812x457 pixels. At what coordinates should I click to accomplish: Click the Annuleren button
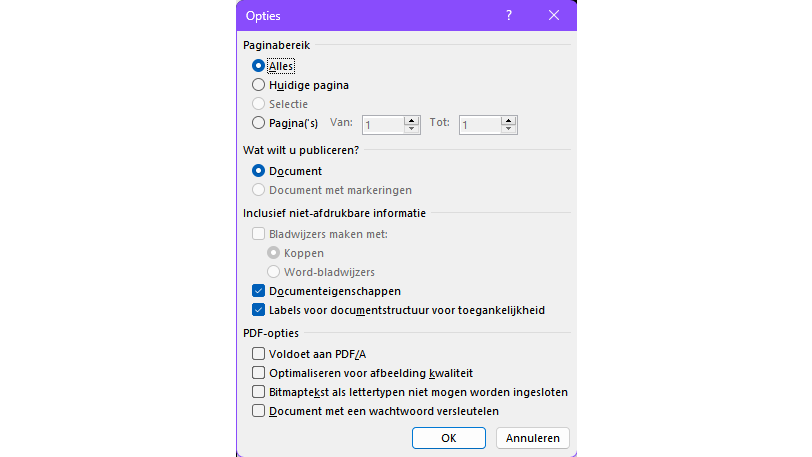(x=533, y=438)
